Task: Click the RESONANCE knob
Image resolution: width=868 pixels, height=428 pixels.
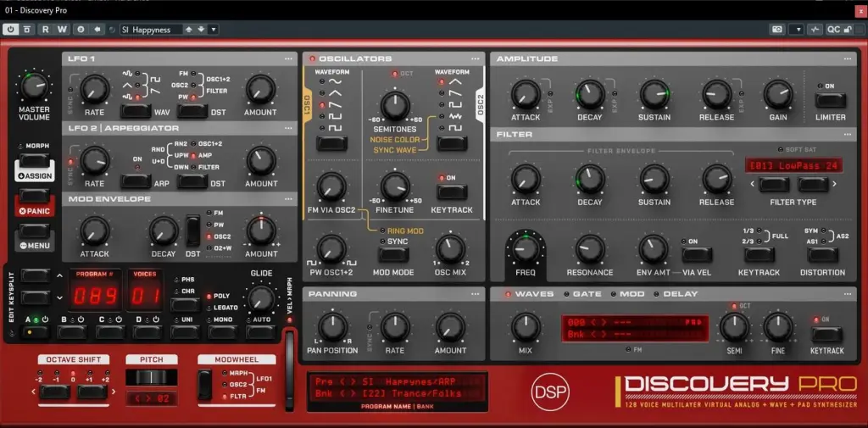Action: click(x=590, y=249)
